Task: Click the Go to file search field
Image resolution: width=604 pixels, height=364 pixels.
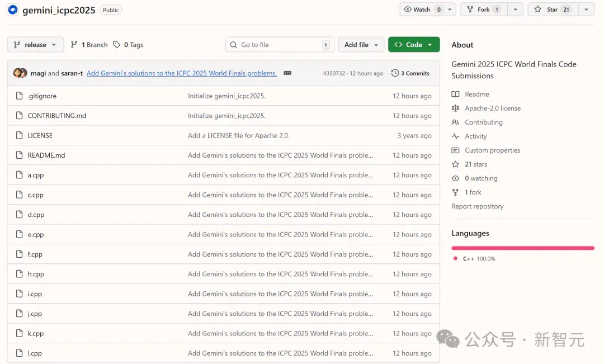Action: point(280,45)
